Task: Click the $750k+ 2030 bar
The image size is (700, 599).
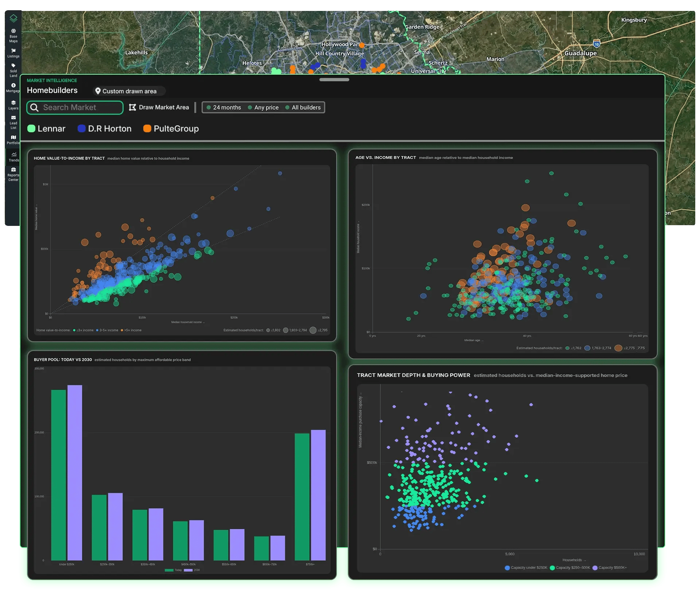Action: 318,495
